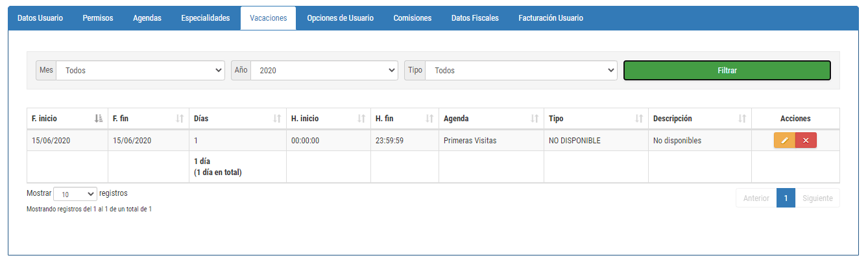Select page 1 in pagination
The width and height of the screenshot is (868, 273).
tap(786, 198)
